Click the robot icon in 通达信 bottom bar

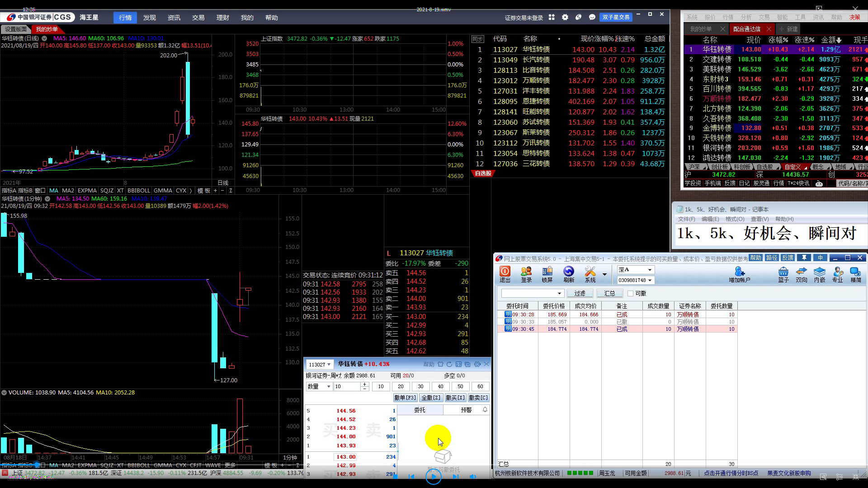point(819,183)
